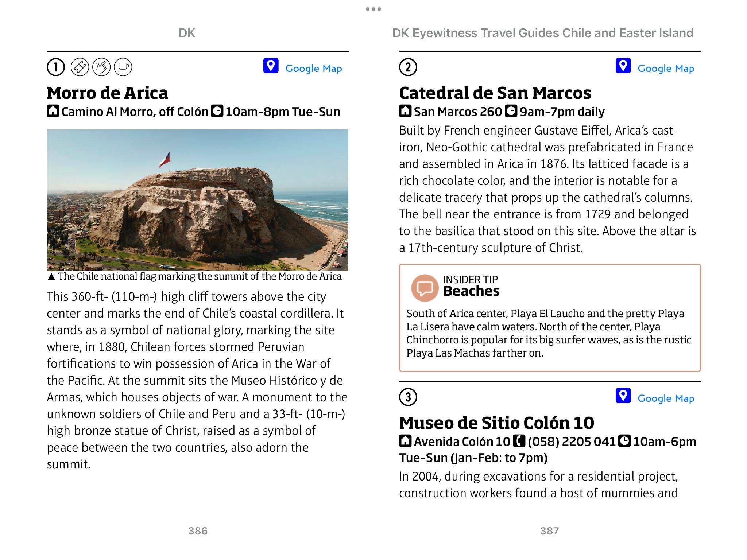The width and height of the screenshot is (747, 560).
Task: Tap the Morro de Arica photo
Action: (197, 200)
